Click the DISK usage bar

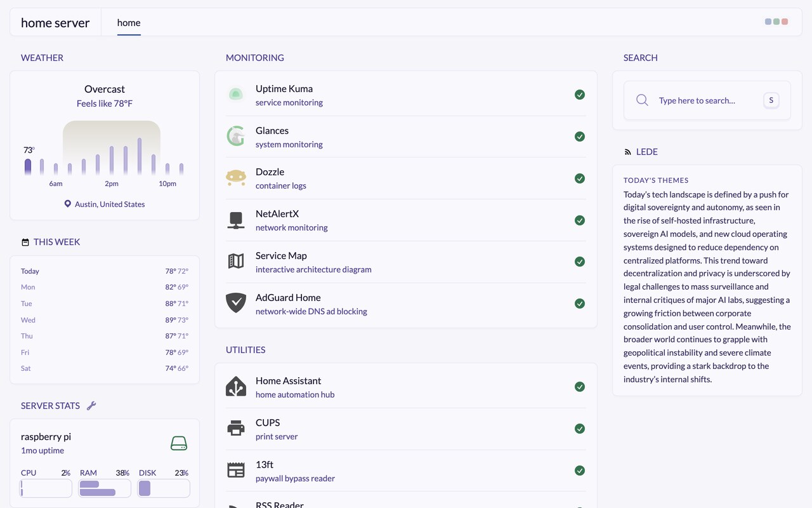[164, 488]
